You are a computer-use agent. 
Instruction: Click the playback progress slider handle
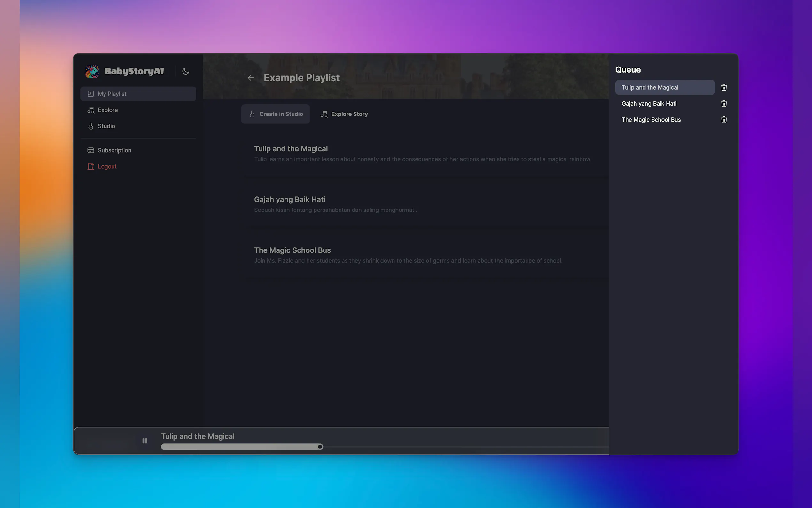(320, 447)
